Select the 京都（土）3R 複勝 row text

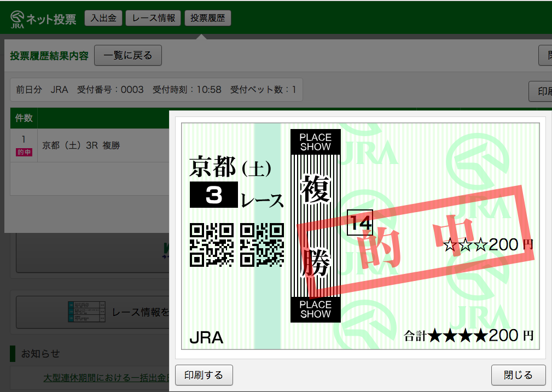[x=81, y=145]
